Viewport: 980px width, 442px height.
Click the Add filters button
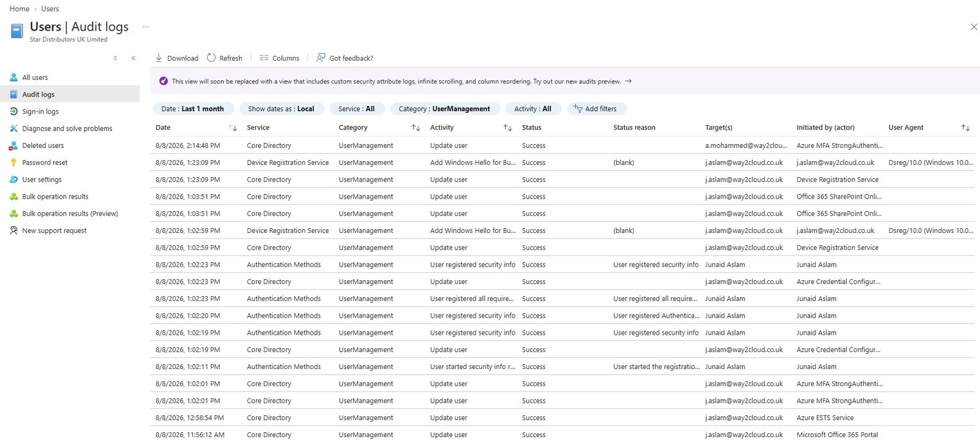coord(597,109)
